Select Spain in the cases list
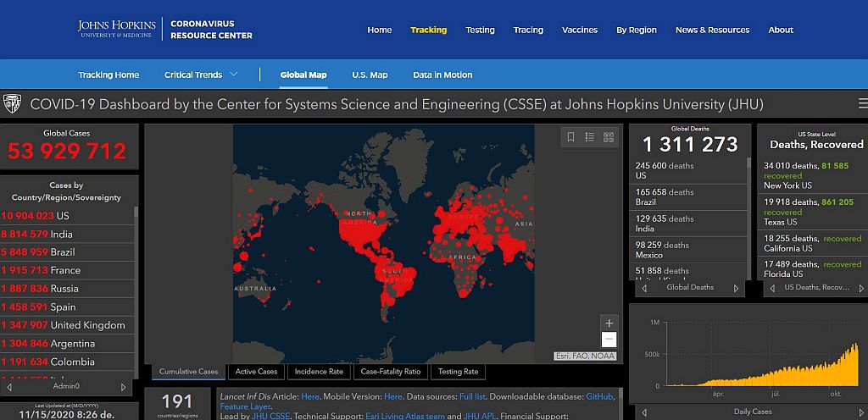Viewport: 868px width, 420px height. pyautogui.click(x=67, y=307)
